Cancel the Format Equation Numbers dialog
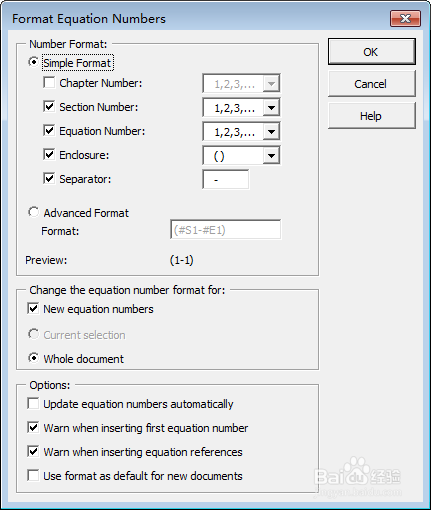431x510 pixels. [x=372, y=84]
